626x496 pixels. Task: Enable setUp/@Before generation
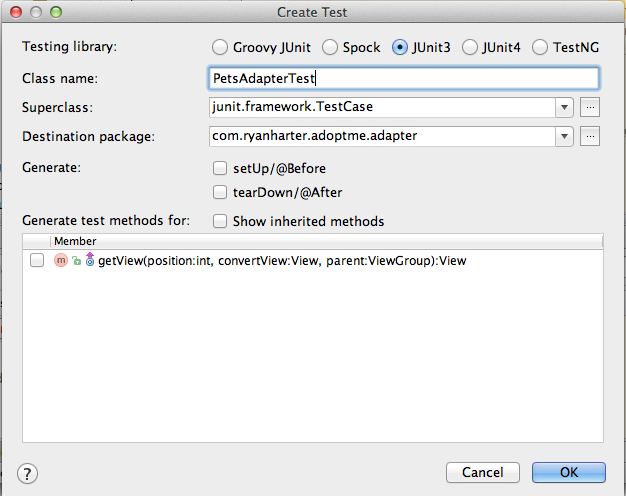[220, 168]
